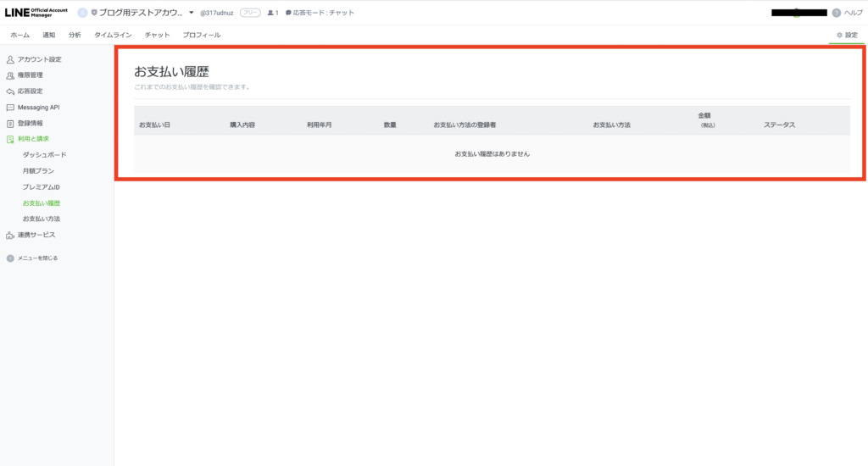Click the 権限管理 icon in sidebar
The height and width of the screenshot is (466, 868).
(x=10, y=75)
